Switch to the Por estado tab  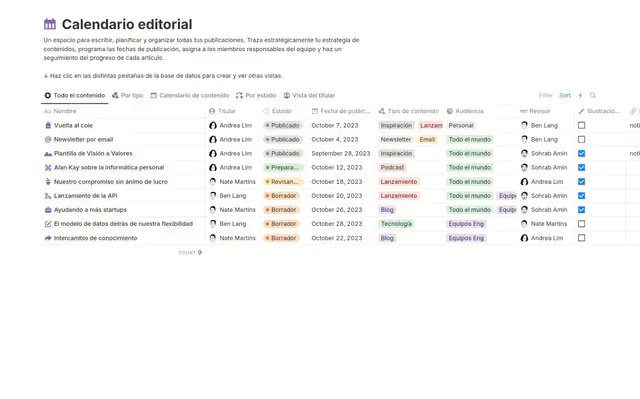click(x=256, y=95)
